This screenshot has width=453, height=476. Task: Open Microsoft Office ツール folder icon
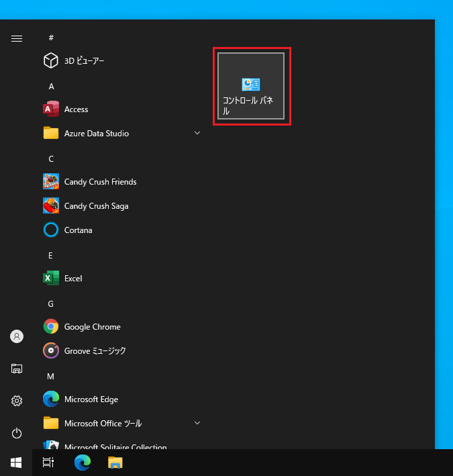click(51, 423)
